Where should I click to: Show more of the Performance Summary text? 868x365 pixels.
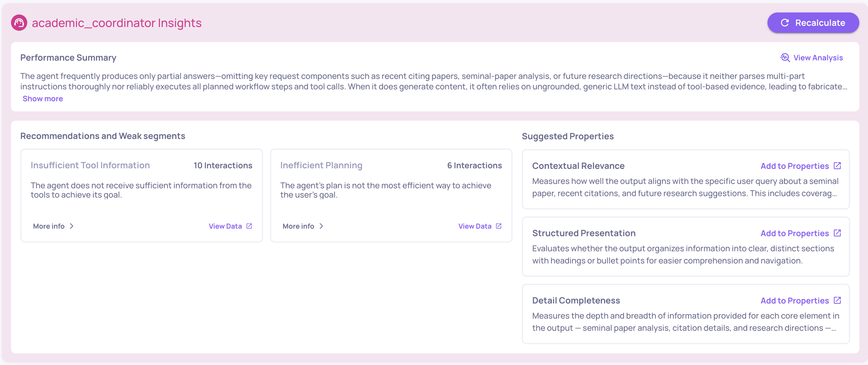pyautogui.click(x=43, y=99)
